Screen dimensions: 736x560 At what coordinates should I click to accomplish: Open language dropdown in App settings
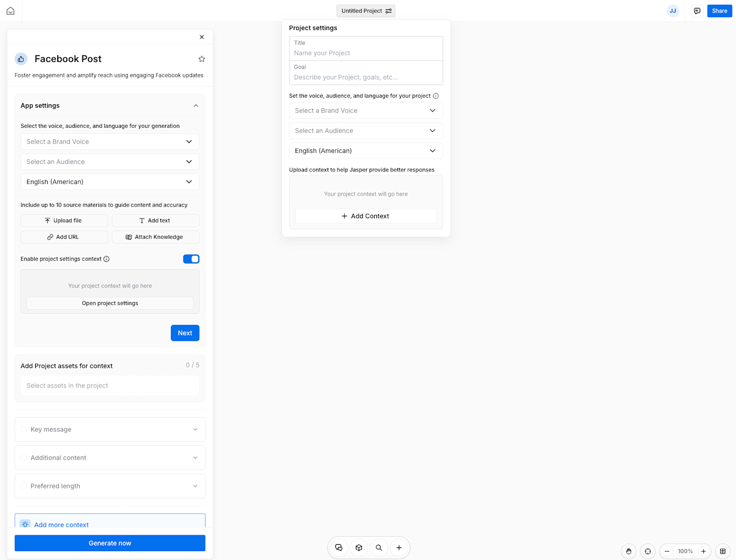click(110, 181)
